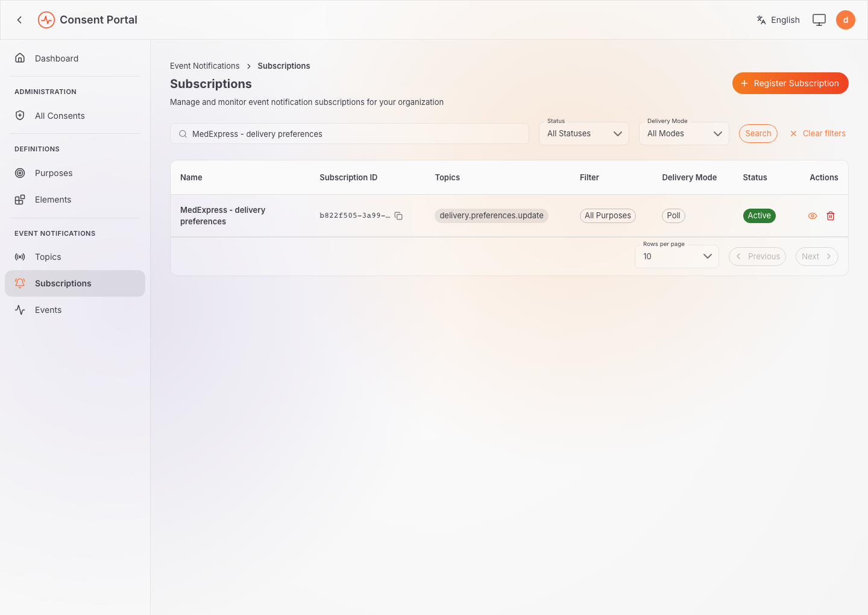Go to All Consents page
Screen dimensions: 868x615
click(75, 116)
